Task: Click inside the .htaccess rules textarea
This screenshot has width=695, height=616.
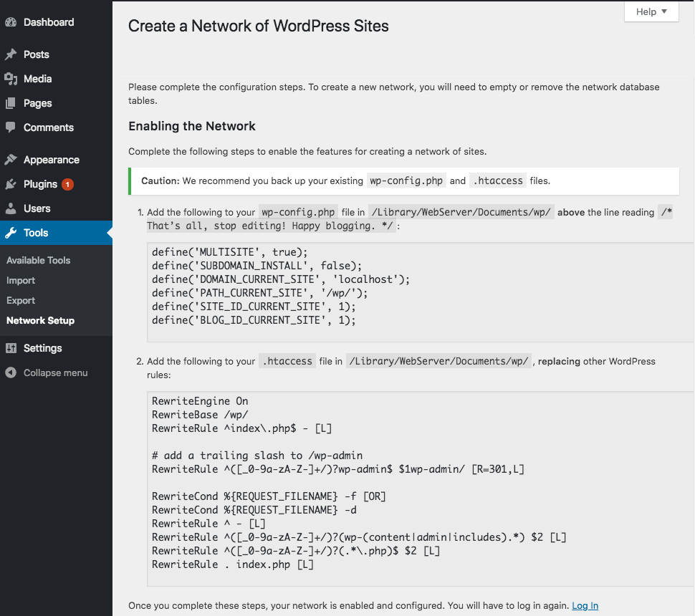Action: point(420,489)
